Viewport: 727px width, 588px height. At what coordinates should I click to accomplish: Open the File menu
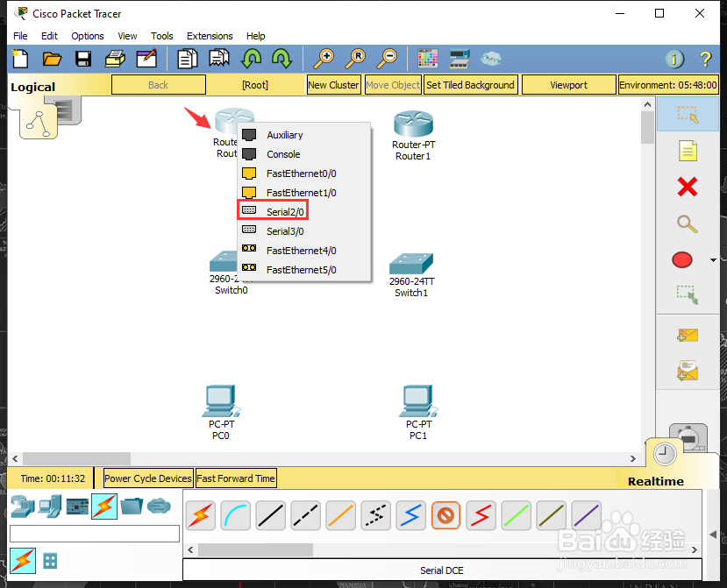(20, 36)
